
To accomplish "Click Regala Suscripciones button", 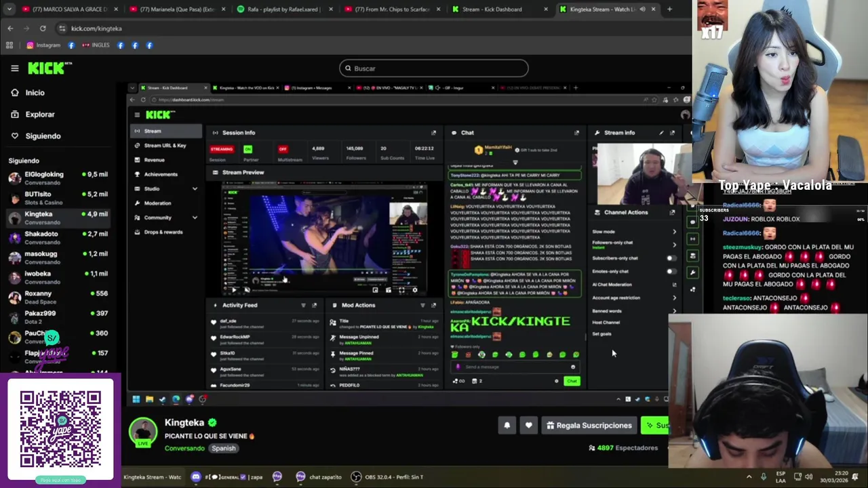I will [x=589, y=426].
